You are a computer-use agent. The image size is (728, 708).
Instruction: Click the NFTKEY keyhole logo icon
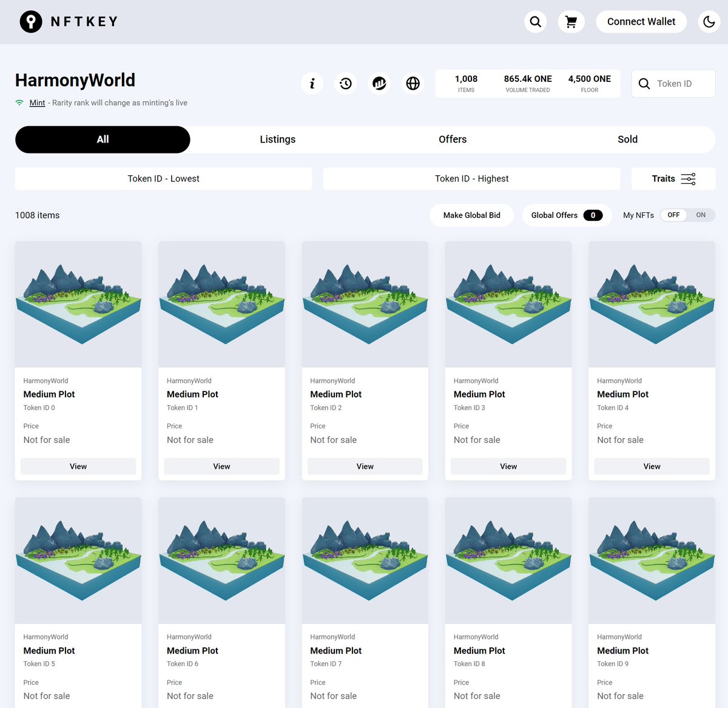pyautogui.click(x=31, y=22)
